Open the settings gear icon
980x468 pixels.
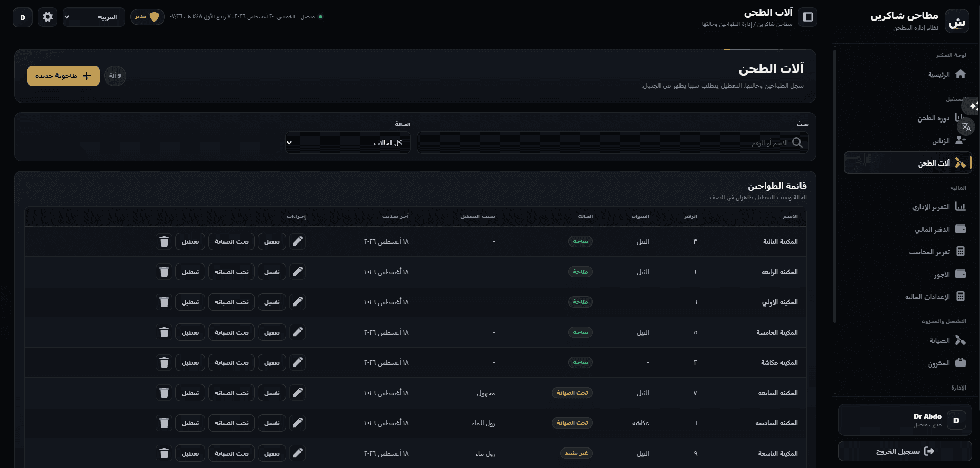point(48,17)
